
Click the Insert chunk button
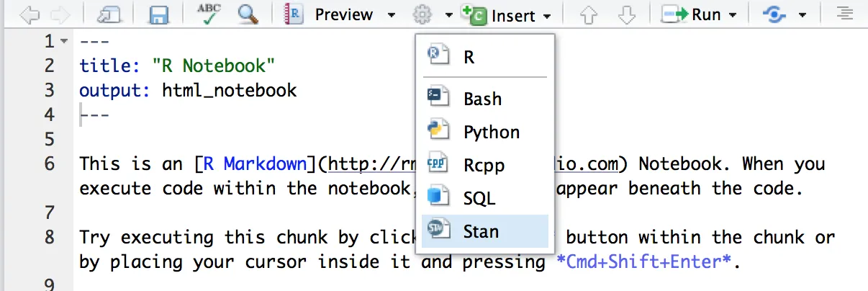click(x=499, y=14)
